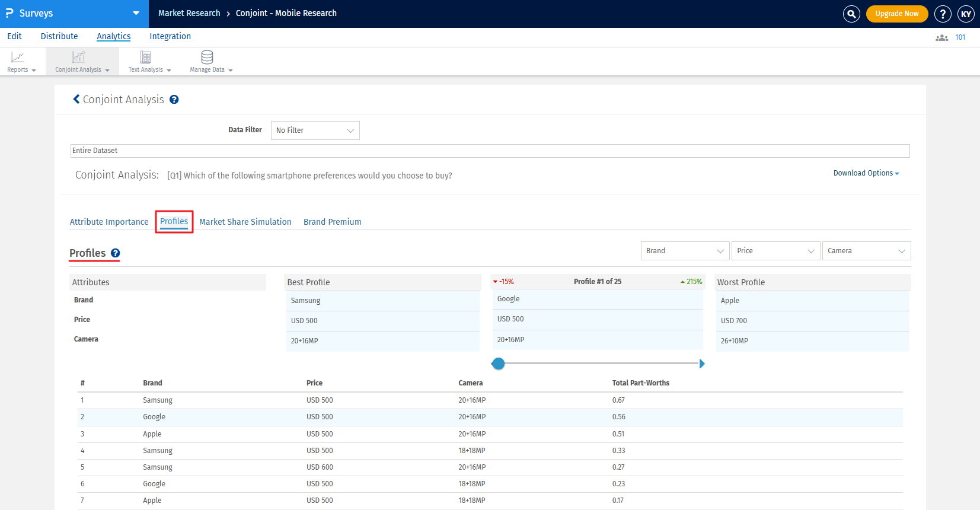980x510 pixels.
Task: Click the Brand column header in table
Action: [152, 383]
